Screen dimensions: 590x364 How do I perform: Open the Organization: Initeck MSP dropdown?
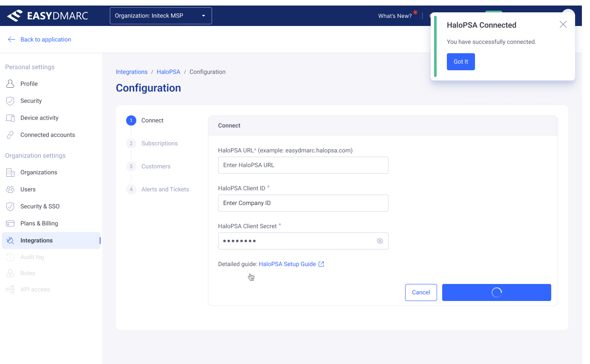(x=161, y=16)
